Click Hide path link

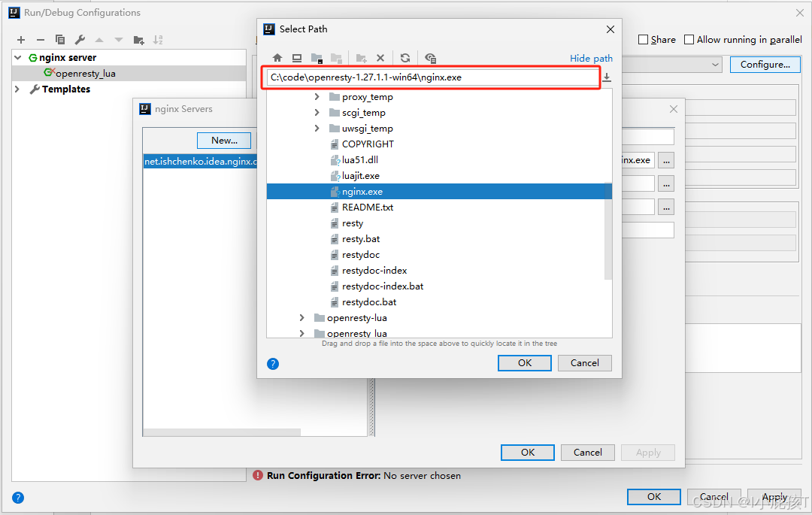click(591, 58)
